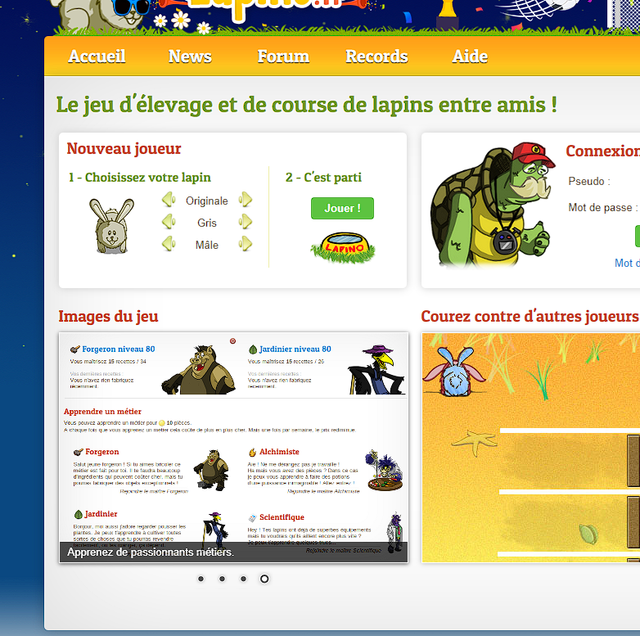
Task: Click the left arrow beside Originale
Action: 169,200
